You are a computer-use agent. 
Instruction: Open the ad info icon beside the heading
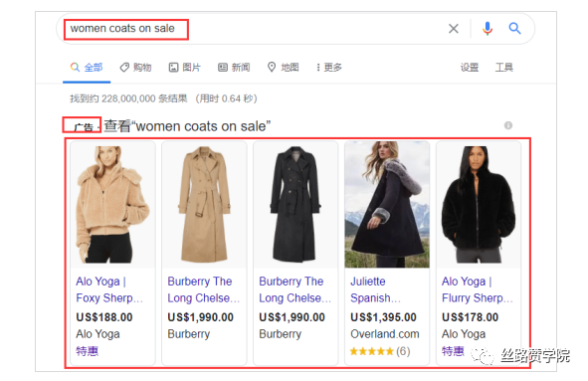coord(508,125)
